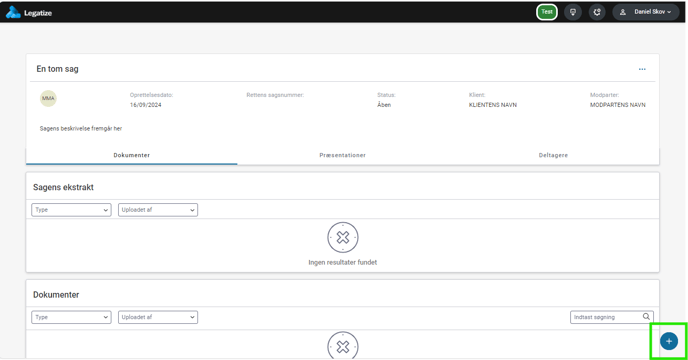This screenshot has width=688, height=360.
Task: Click the Rettens sagsnummer label
Action: coord(275,95)
